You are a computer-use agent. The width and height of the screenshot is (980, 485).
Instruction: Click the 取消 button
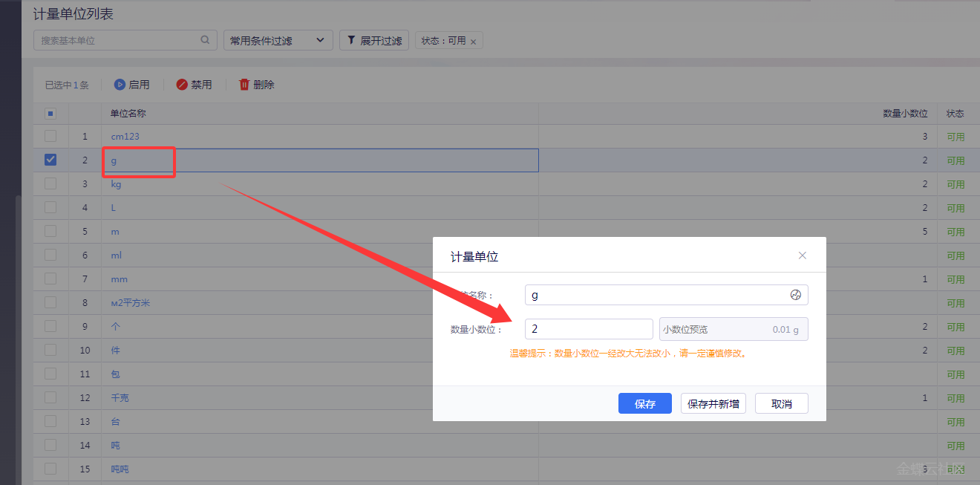(x=781, y=403)
